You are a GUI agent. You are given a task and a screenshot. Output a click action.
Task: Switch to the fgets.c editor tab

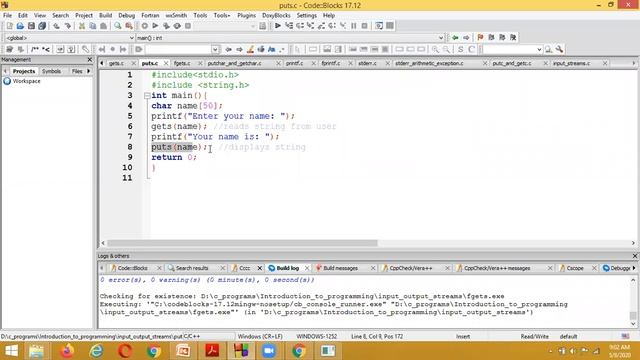tap(182, 64)
